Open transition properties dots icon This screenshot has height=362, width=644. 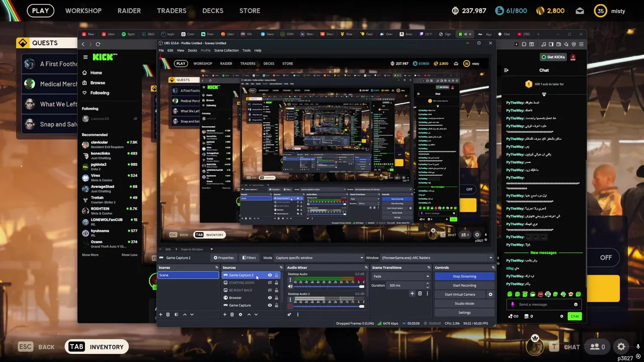click(427, 293)
